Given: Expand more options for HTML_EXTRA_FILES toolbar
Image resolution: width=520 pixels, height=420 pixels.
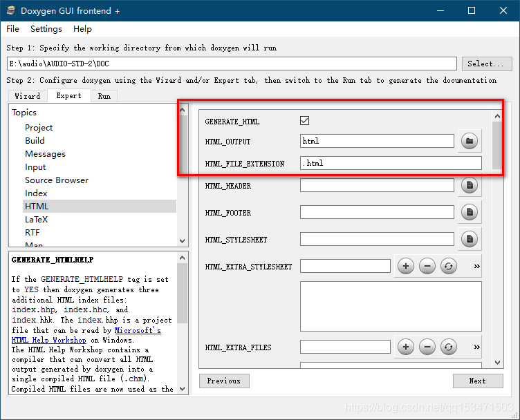Looking at the screenshot, I should coord(477,347).
